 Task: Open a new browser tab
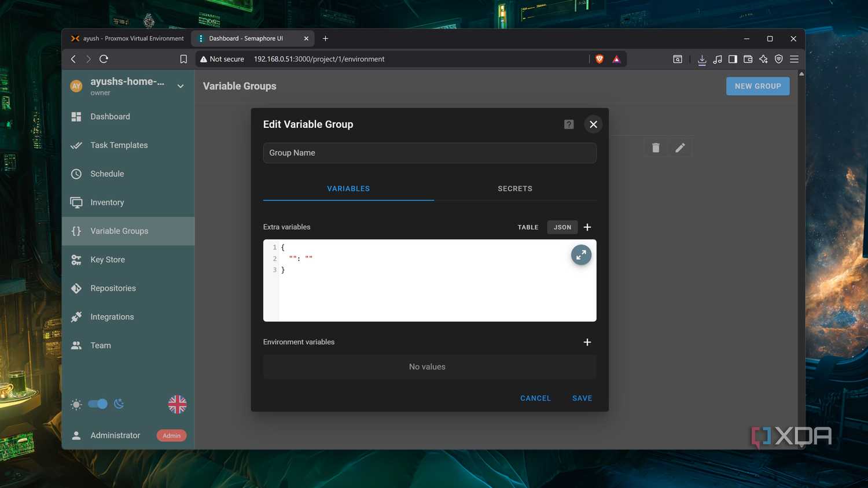(x=325, y=39)
